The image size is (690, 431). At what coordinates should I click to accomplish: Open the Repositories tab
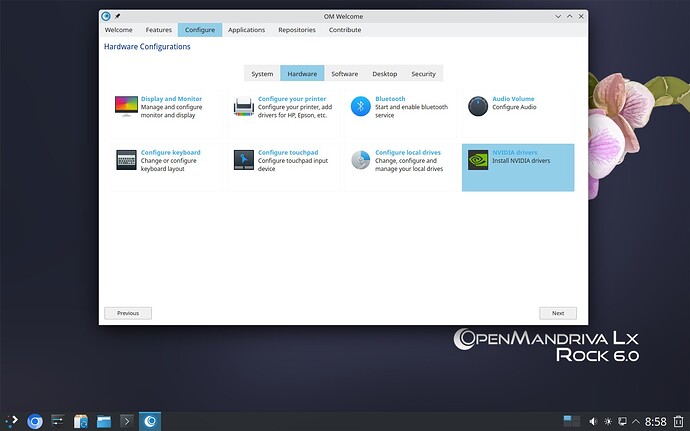pyautogui.click(x=297, y=30)
